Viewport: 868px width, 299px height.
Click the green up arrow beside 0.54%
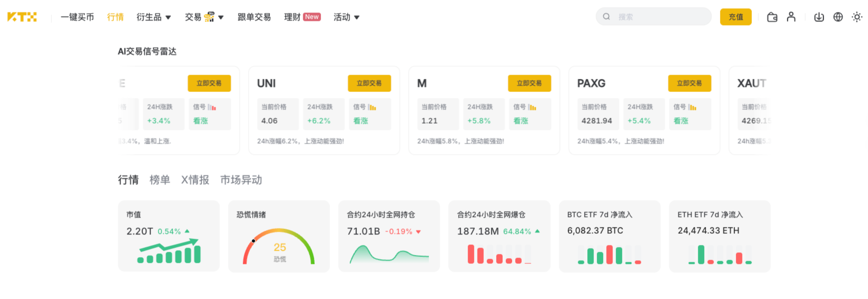pos(187,231)
